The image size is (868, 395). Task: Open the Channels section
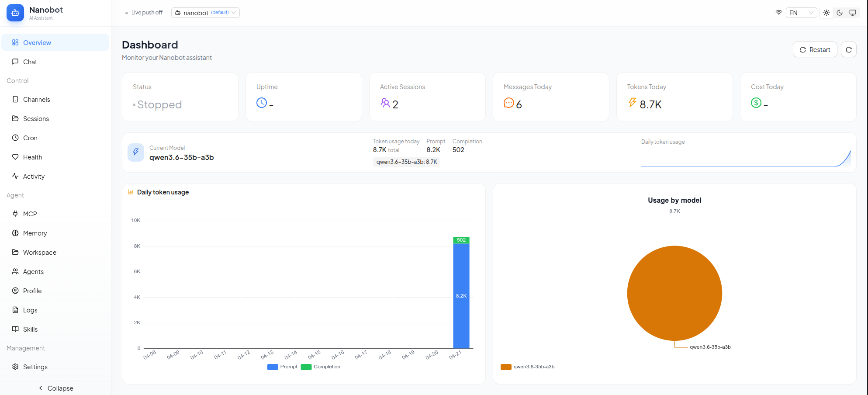pyautogui.click(x=37, y=99)
